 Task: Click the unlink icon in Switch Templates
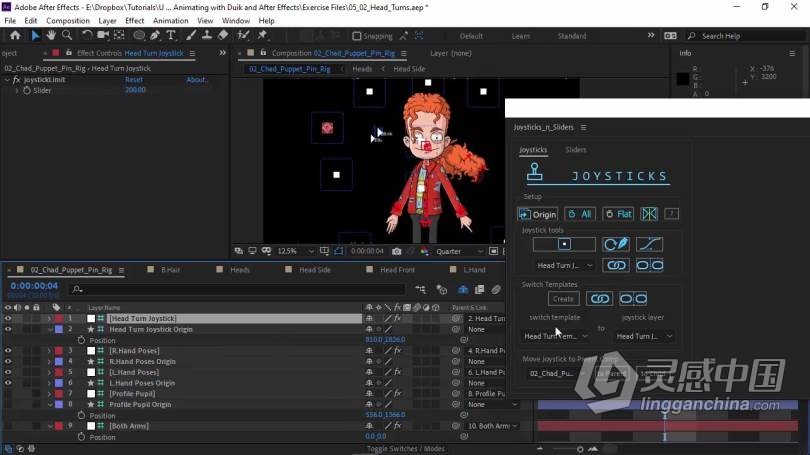pos(633,299)
